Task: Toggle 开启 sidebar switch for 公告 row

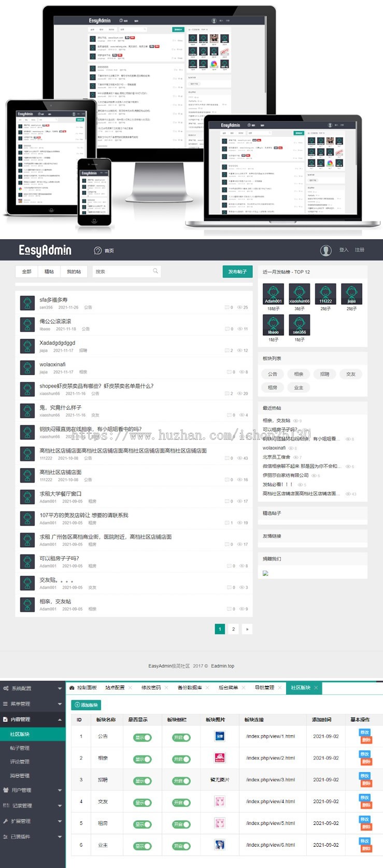Action: click(x=181, y=737)
